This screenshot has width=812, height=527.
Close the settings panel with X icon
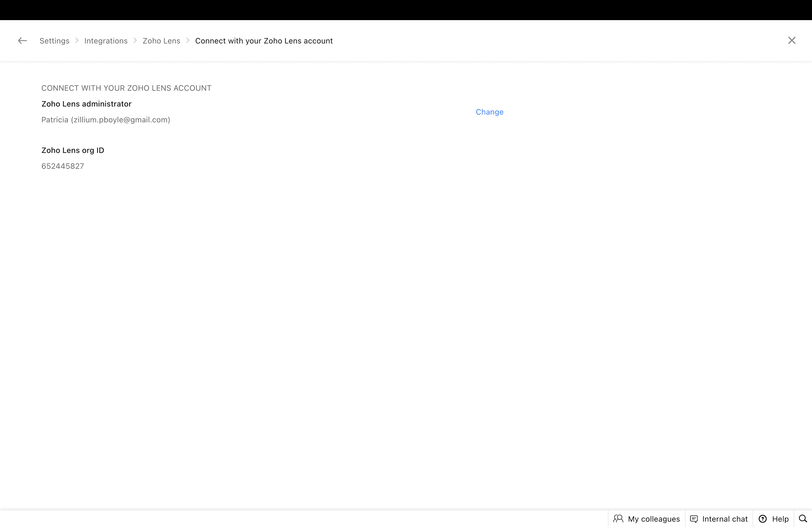[792, 40]
